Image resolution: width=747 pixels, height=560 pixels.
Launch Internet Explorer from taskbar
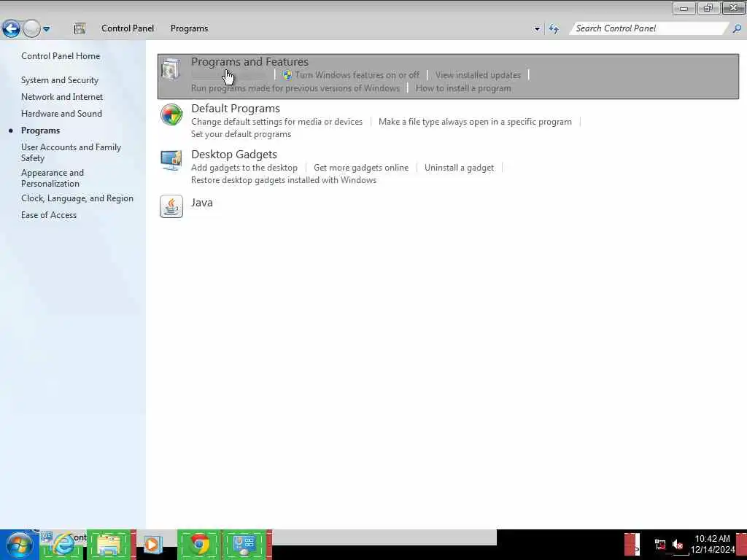pos(63,545)
